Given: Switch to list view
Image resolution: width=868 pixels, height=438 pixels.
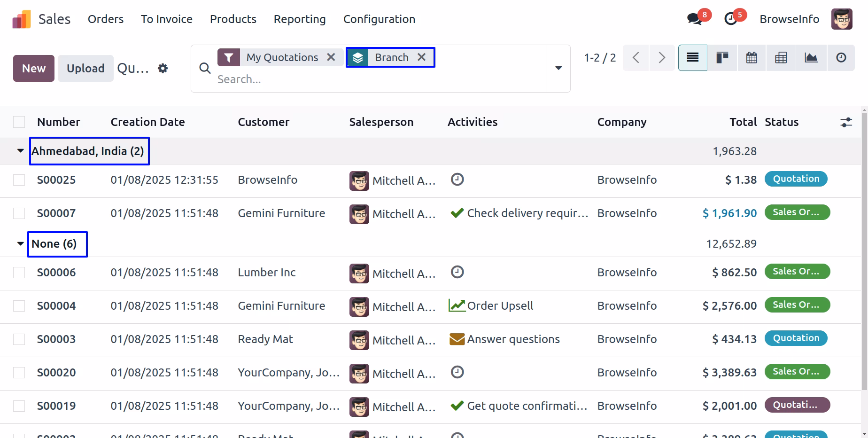Looking at the screenshot, I should coord(693,58).
